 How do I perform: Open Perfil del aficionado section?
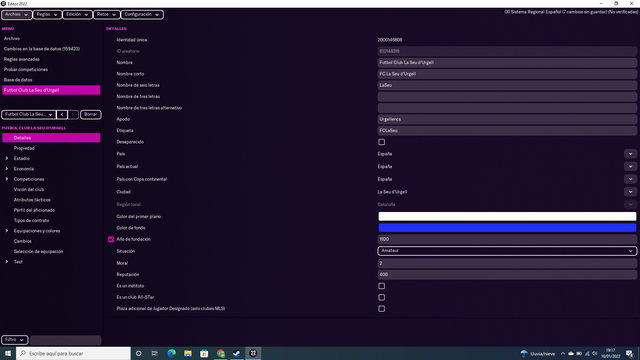pos(34,210)
